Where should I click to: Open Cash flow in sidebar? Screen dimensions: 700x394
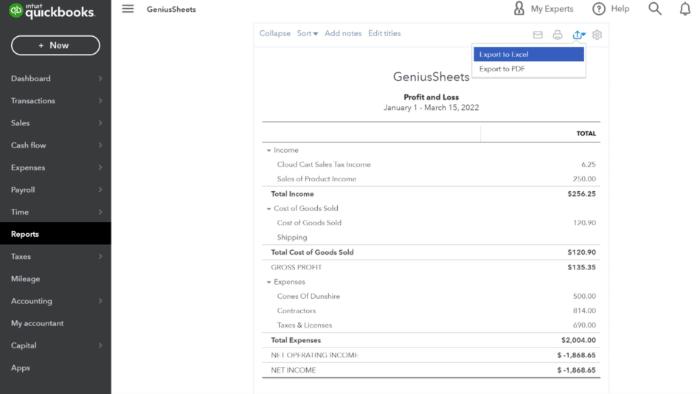pyautogui.click(x=55, y=145)
